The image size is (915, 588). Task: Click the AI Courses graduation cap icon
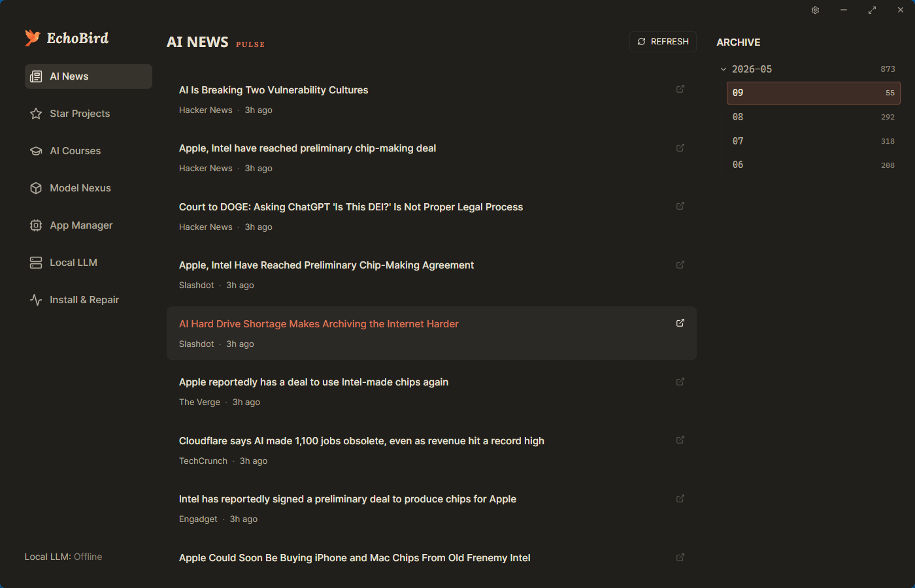pyautogui.click(x=36, y=151)
